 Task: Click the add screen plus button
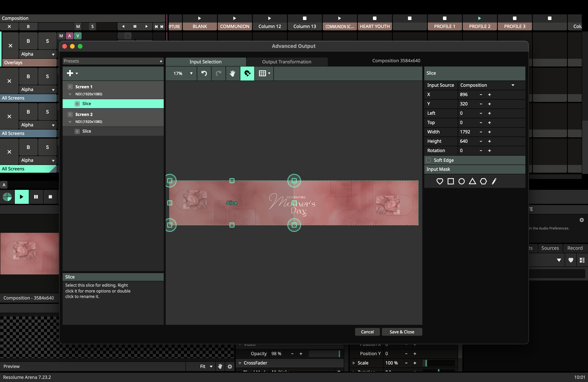(70, 73)
